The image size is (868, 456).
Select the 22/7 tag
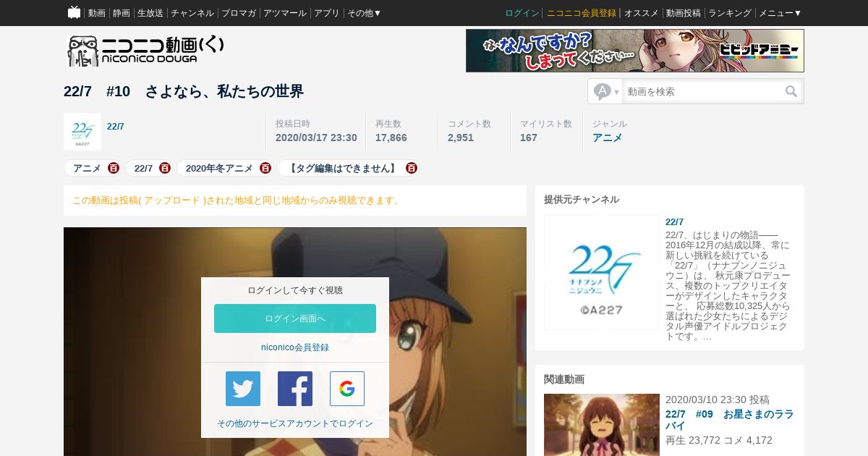[x=143, y=168]
